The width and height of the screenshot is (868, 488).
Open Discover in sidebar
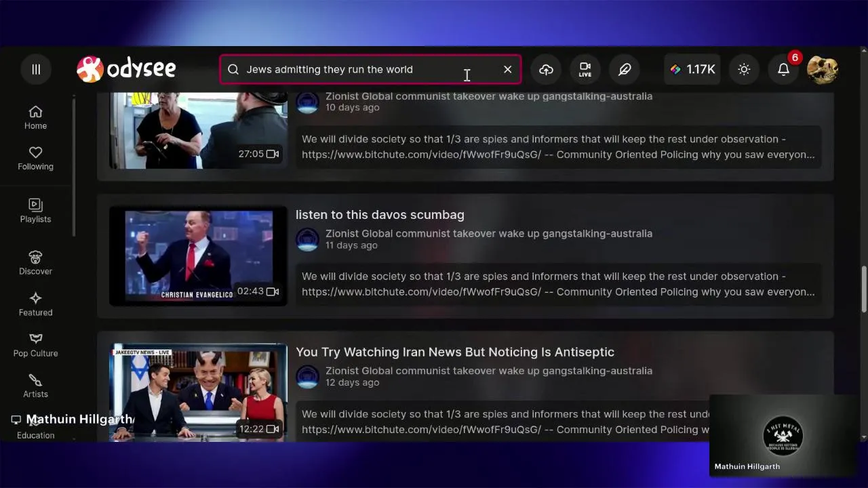[x=35, y=263]
